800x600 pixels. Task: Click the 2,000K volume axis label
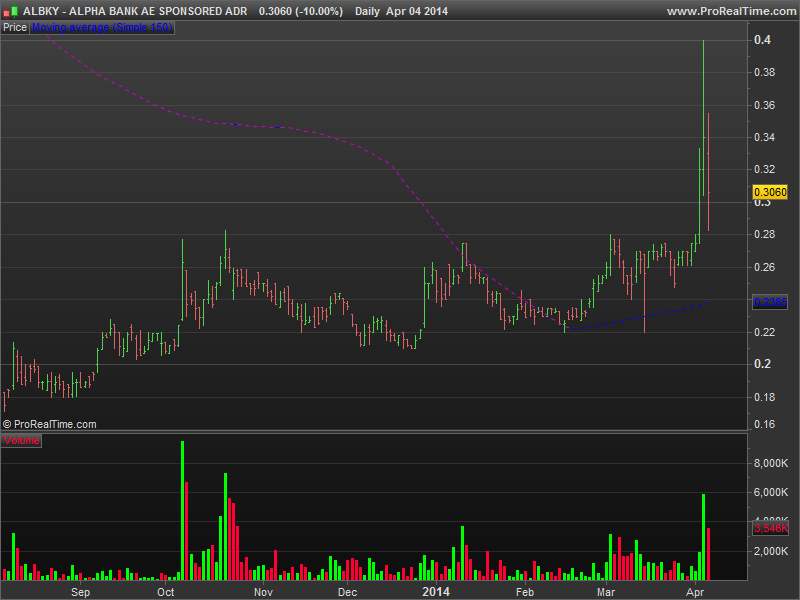(x=771, y=551)
